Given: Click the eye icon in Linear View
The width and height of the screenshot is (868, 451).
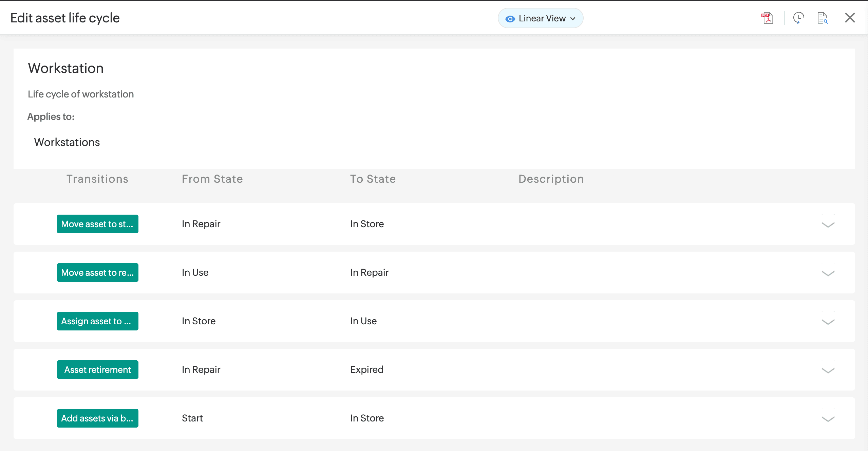Looking at the screenshot, I should 510,19.
